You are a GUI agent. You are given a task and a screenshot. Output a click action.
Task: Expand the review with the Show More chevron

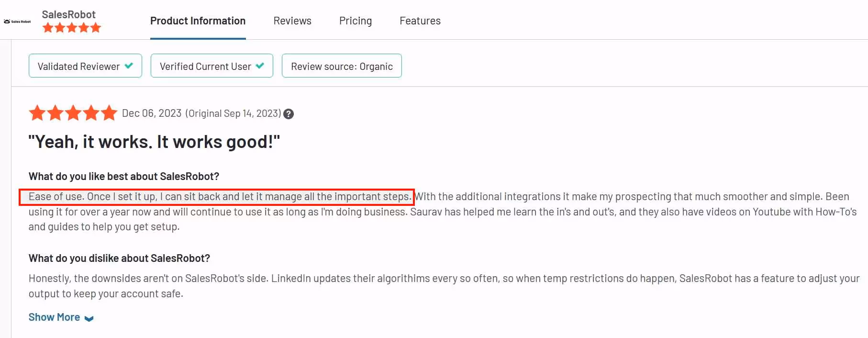[89, 317]
